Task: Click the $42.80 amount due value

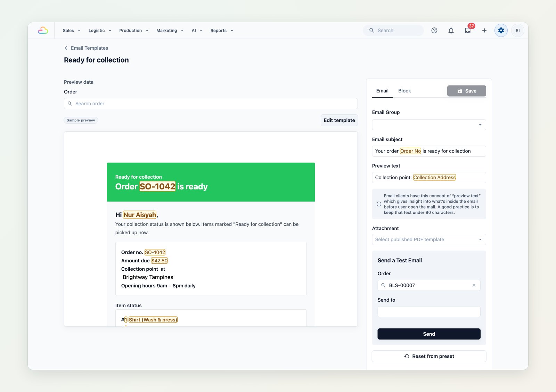Action: pyautogui.click(x=160, y=261)
